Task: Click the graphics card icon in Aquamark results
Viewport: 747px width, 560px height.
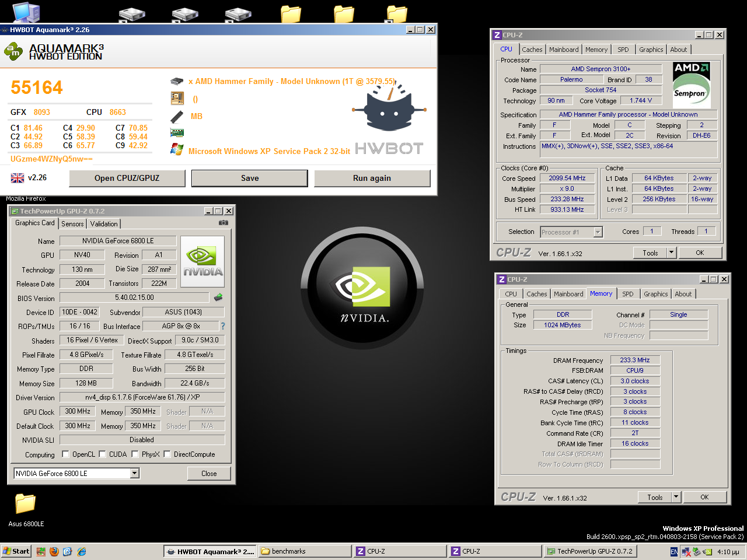Action: pyautogui.click(x=177, y=133)
